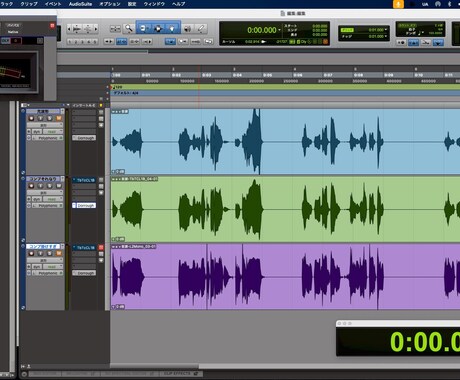Click the horizontal zoom in arrow
This screenshot has width=460, height=380.
[96, 29]
